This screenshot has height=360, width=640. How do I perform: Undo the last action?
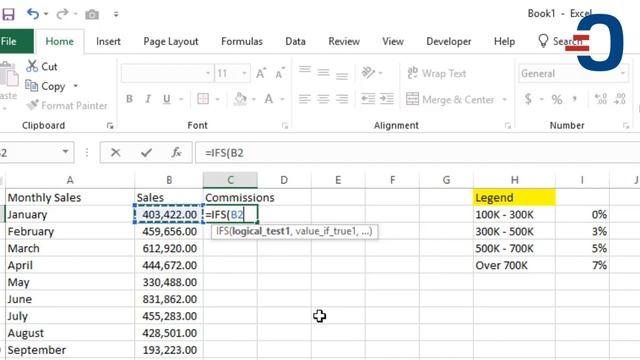33,14
